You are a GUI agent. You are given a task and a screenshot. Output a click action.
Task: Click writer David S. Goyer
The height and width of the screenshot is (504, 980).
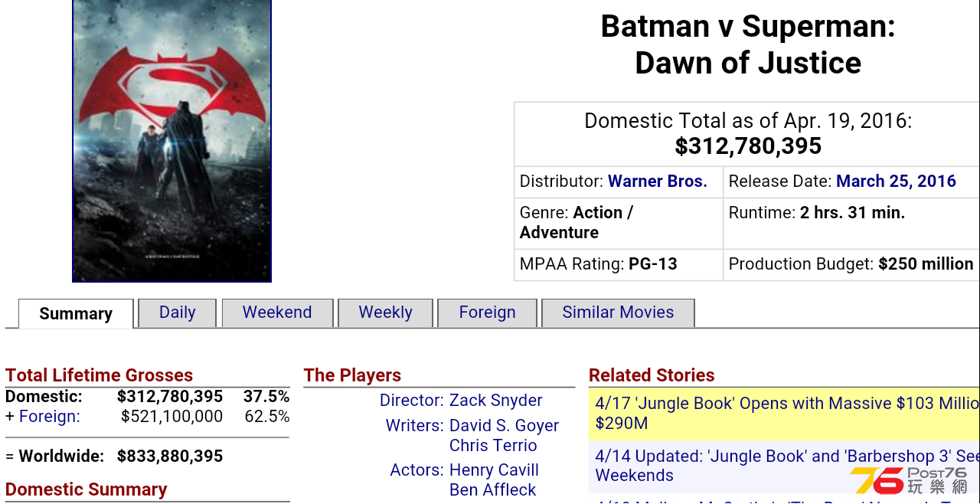(x=505, y=426)
